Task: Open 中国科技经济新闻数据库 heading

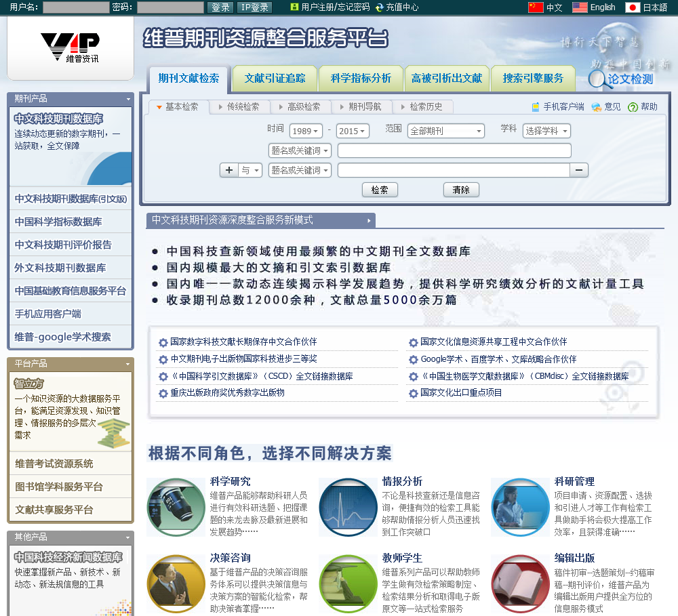Action: (68, 557)
